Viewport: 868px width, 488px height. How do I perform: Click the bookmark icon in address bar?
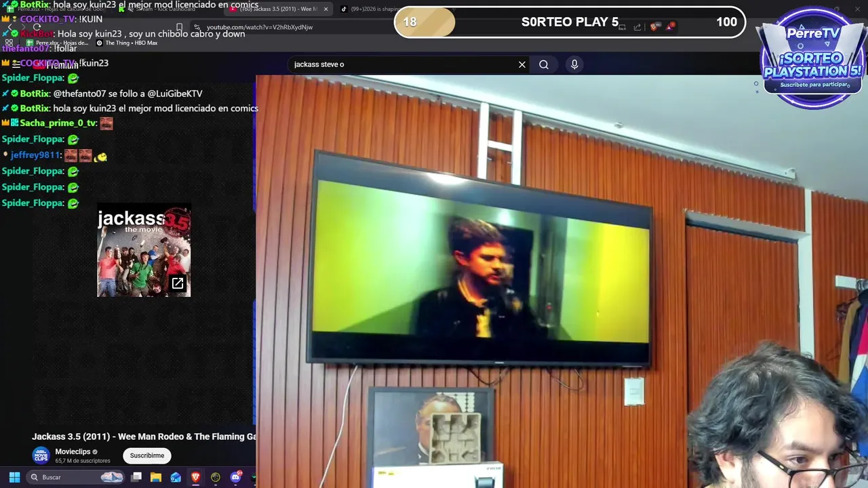pyautogui.click(x=179, y=27)
